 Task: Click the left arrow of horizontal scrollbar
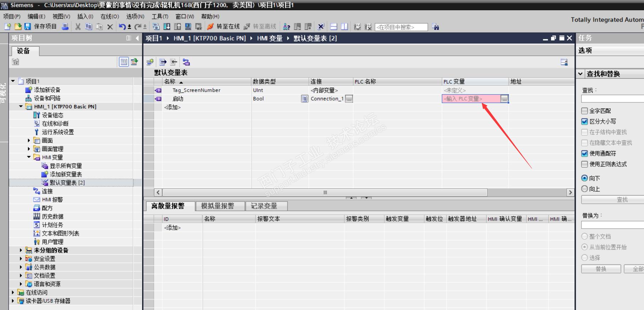158,192
